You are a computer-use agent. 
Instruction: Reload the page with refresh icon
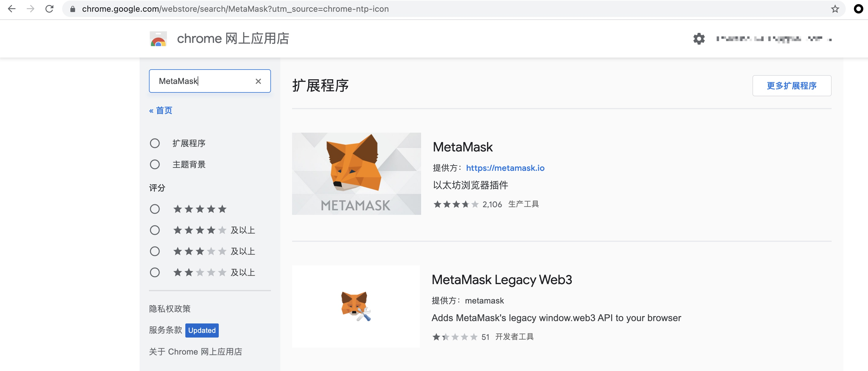tap(50, 9)
